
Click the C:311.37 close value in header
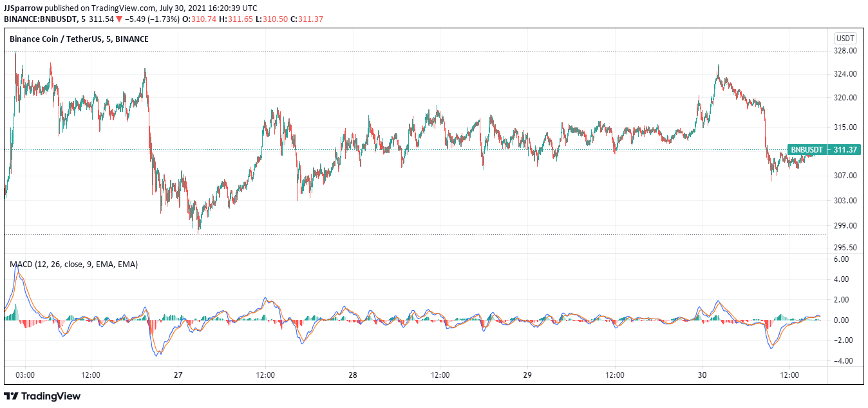[x=307, y=19]
